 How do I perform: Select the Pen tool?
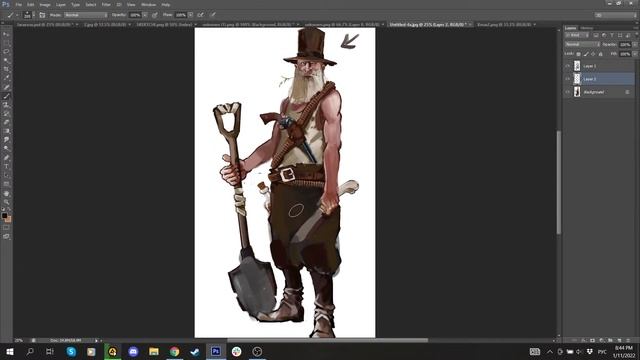(6, 158)
